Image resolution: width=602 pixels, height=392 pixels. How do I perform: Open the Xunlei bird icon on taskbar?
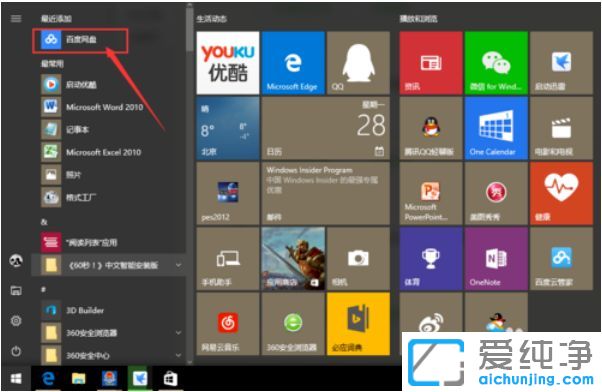point(140,379)
